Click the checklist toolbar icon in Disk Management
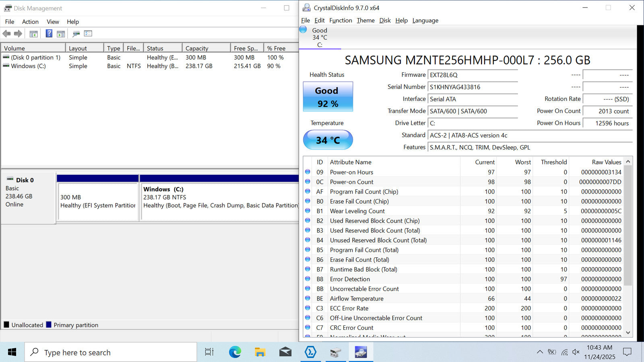 point(88,34)
